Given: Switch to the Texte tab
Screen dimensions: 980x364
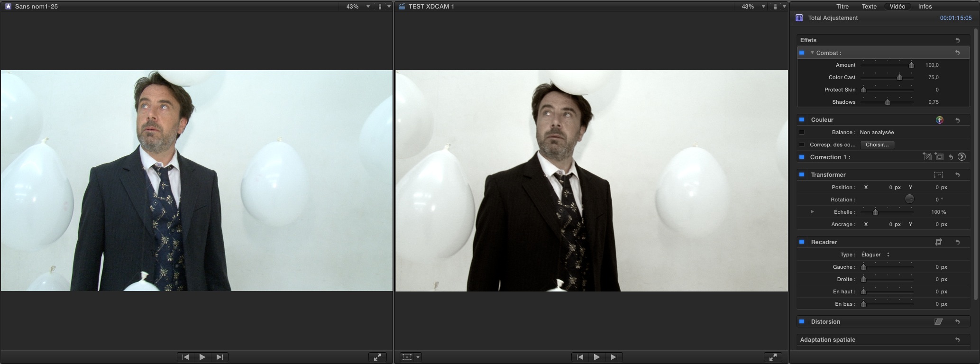Looking at the screenshot, I should pyautogui.click(x=869, y=7).
